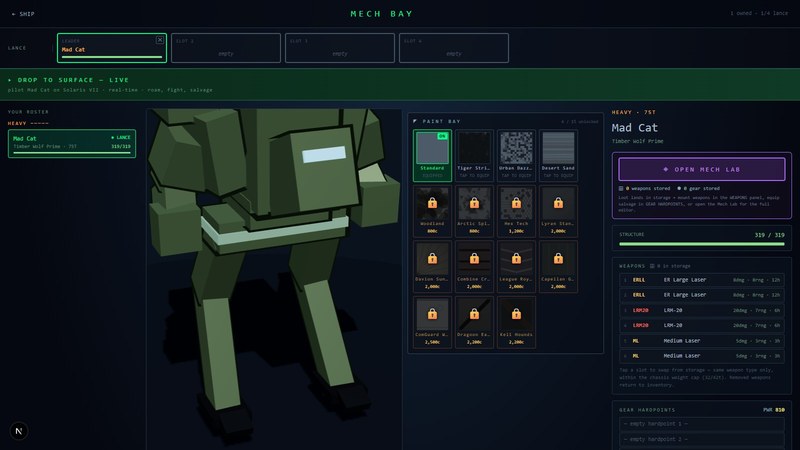Click the Davion Sunburst lock icon
800x450 pixels.
point(432,259)
